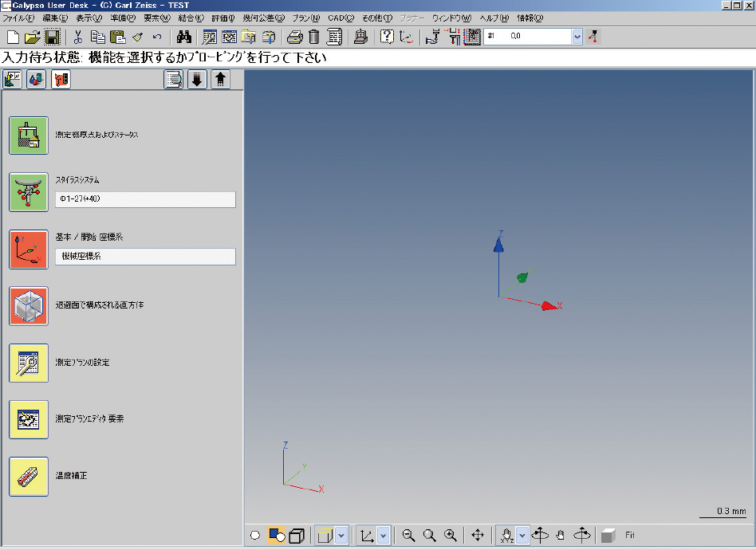The width and height of the screenshot is (756, 550).
Task: Click the 入力待ち状態 status message
Action: [164, 57]
